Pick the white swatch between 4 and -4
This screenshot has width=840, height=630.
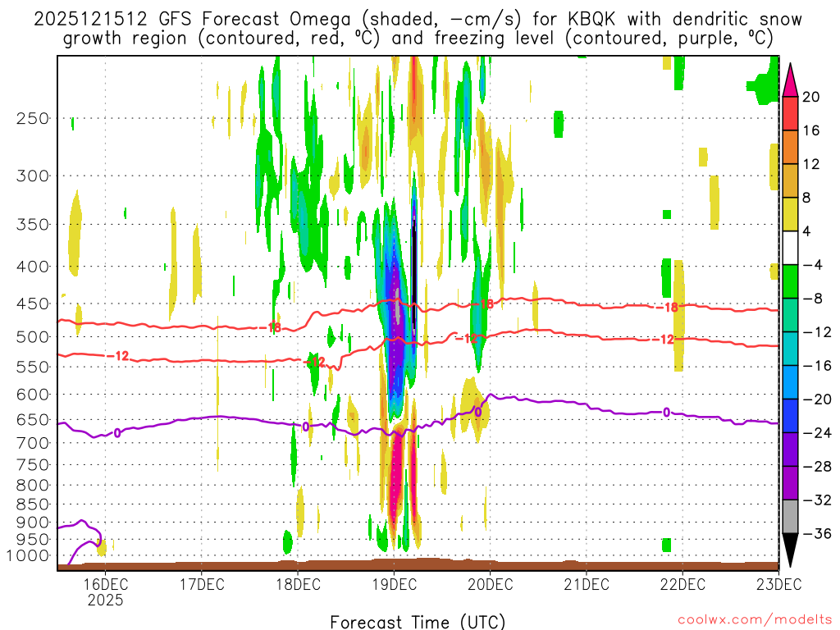click(790, 248)
